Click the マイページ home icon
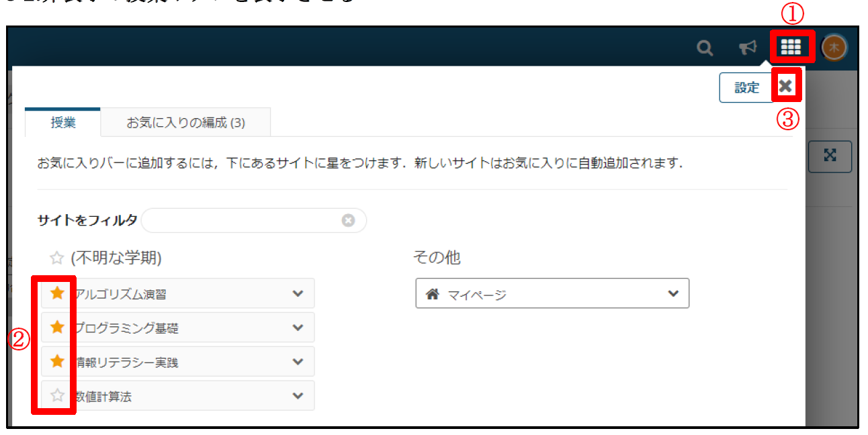 click(x=433, y=294)
